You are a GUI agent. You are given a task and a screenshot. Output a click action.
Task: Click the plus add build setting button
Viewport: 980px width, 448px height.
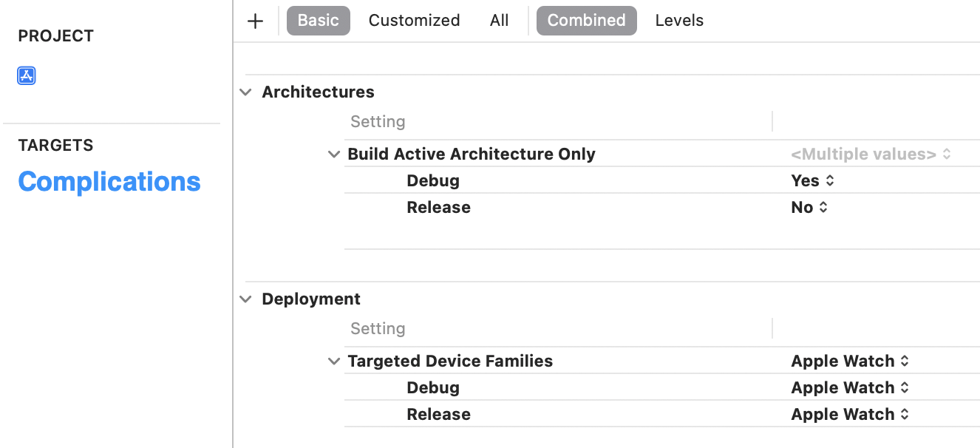pyautogui.click(x=255, y=21)
